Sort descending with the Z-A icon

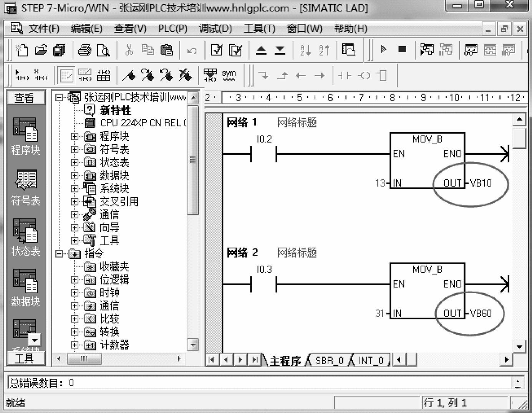324,50
